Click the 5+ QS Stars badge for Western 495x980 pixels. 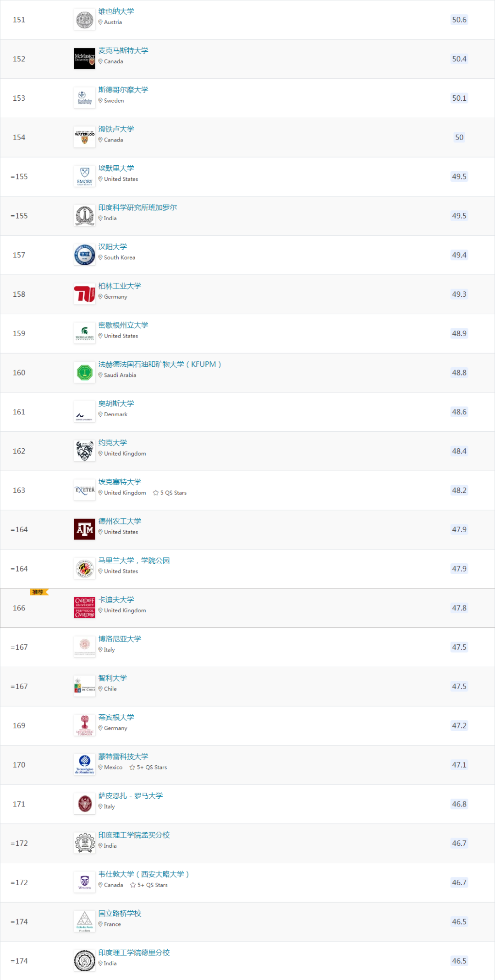pyautogui.click(x=149, y=885)
